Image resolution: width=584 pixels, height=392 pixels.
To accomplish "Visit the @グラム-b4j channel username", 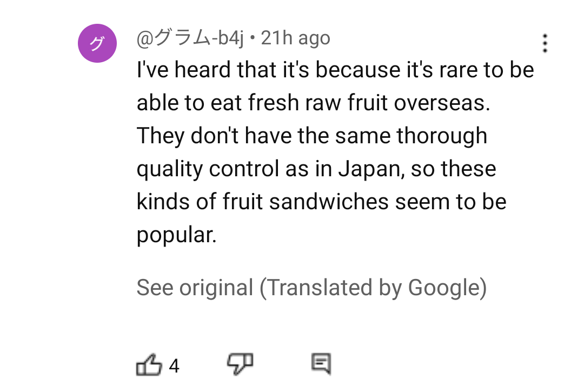I will pos(190,38).
